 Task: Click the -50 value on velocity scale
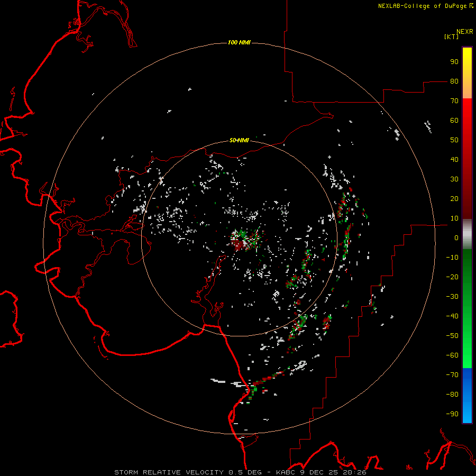pos(452,336)
